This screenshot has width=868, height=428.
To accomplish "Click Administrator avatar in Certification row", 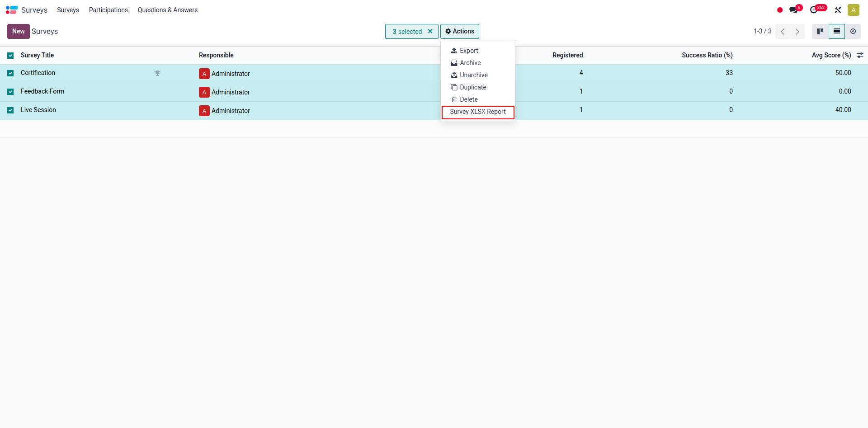I will click(204, 74).
